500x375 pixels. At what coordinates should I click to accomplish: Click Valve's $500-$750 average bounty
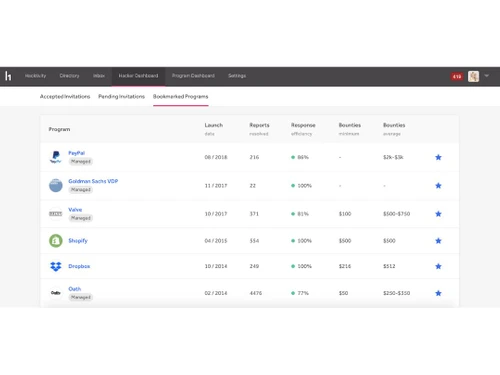coord(396,214)
